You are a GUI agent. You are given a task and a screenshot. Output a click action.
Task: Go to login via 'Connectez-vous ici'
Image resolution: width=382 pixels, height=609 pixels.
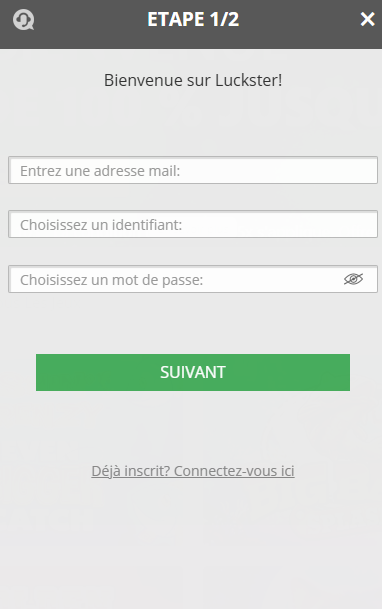pos(234,471)
